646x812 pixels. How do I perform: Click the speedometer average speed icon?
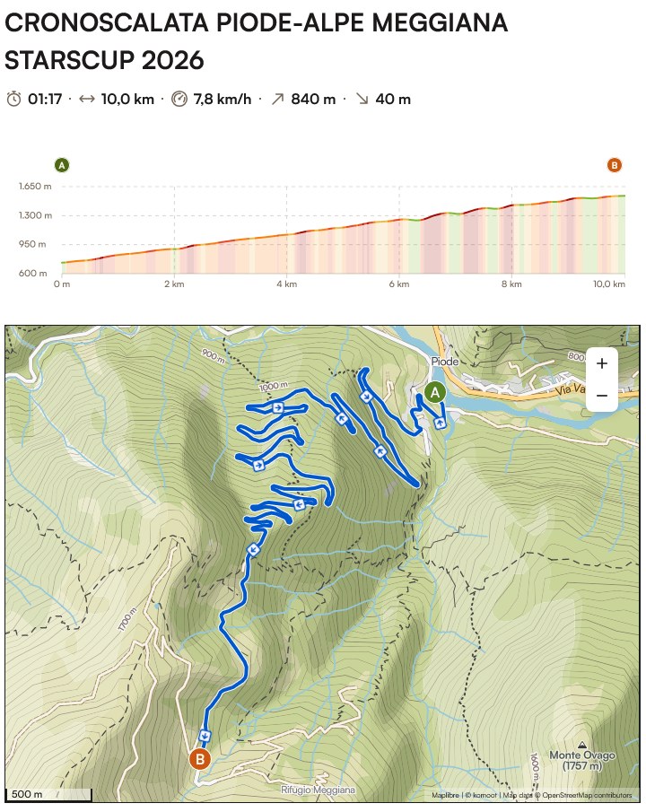pos(179,99)
